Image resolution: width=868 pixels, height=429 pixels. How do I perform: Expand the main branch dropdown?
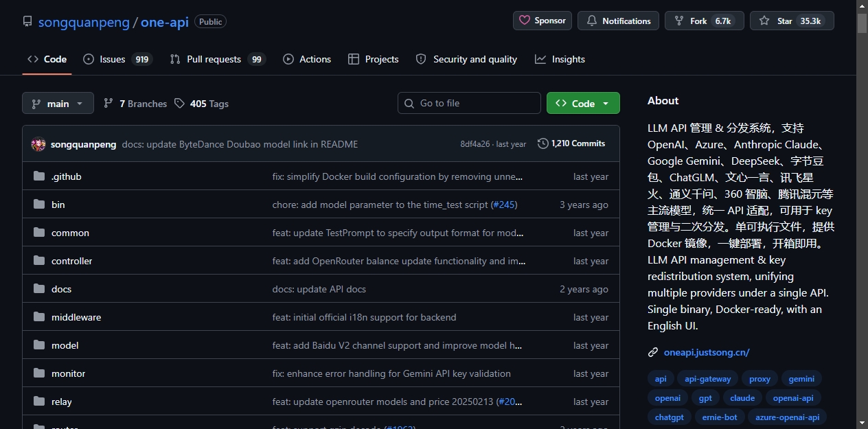click(58, 103)
